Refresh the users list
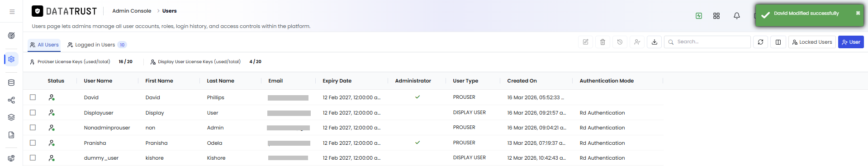This screenshot has height=166, width=868. [x=761, y=42]
